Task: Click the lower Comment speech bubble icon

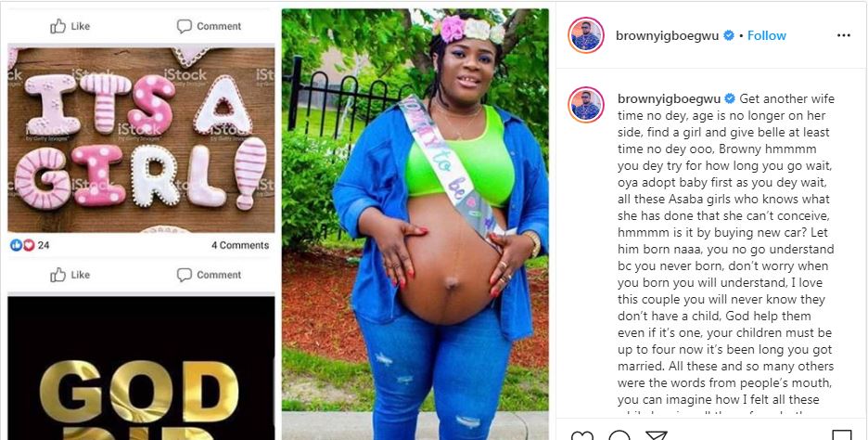Action: click(x=185, y=275)
